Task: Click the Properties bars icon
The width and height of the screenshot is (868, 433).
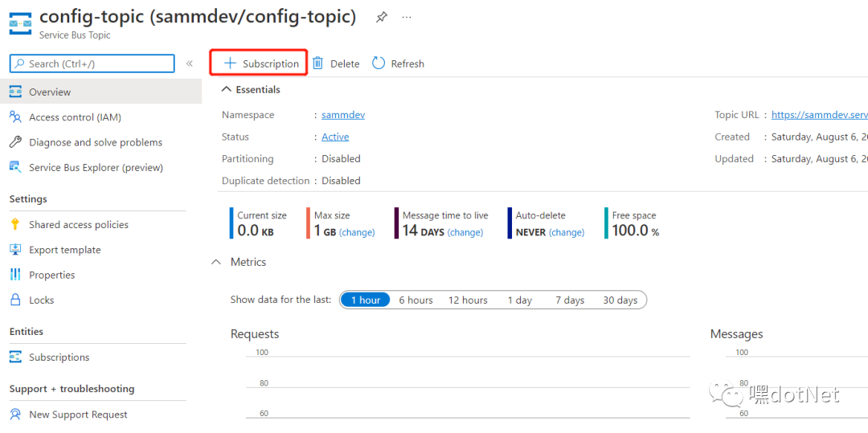Action: pyautogui.click(x=15, y=275)
